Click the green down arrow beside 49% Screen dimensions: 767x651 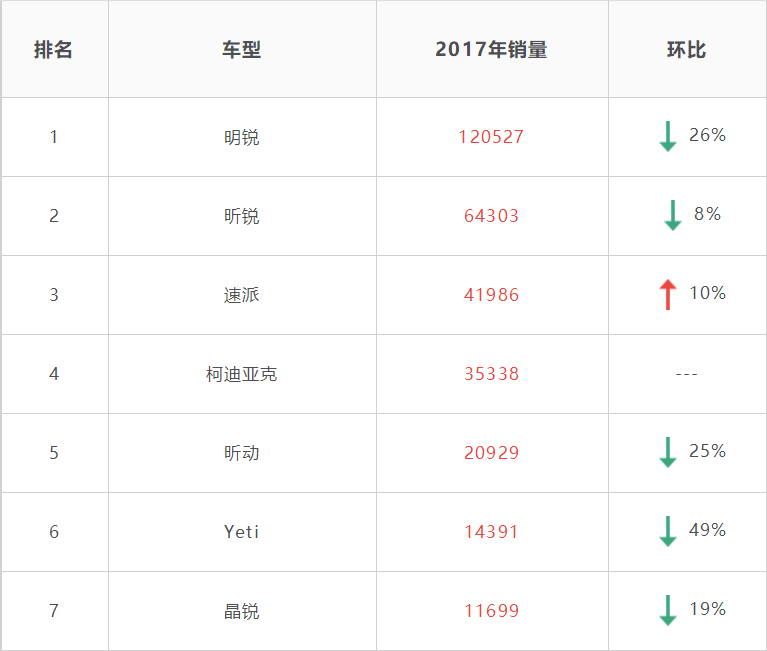668,531
